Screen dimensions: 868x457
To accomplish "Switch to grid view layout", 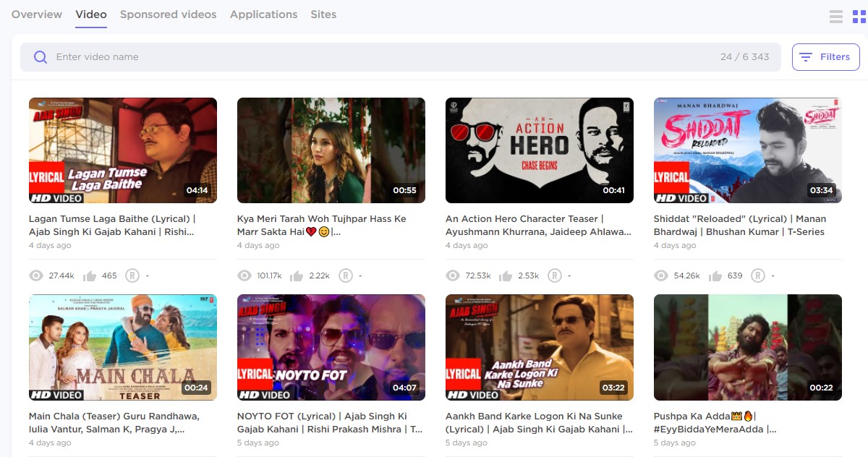I will 859,17.
